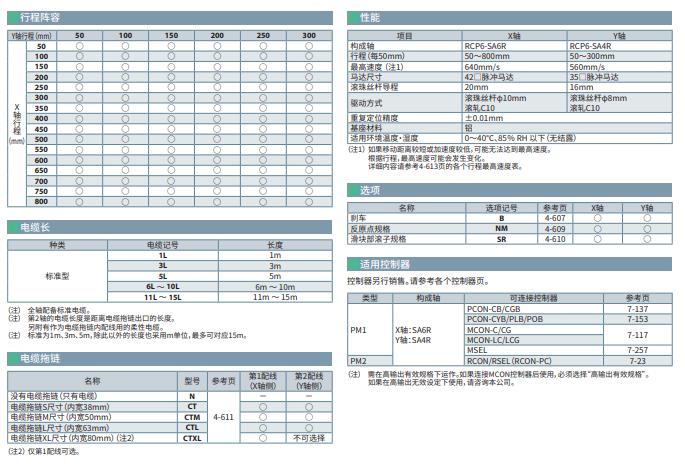Screen dimensions: 685x468
Task: Click cable code 11L ~ 15L cell
Action: point(163,297)
